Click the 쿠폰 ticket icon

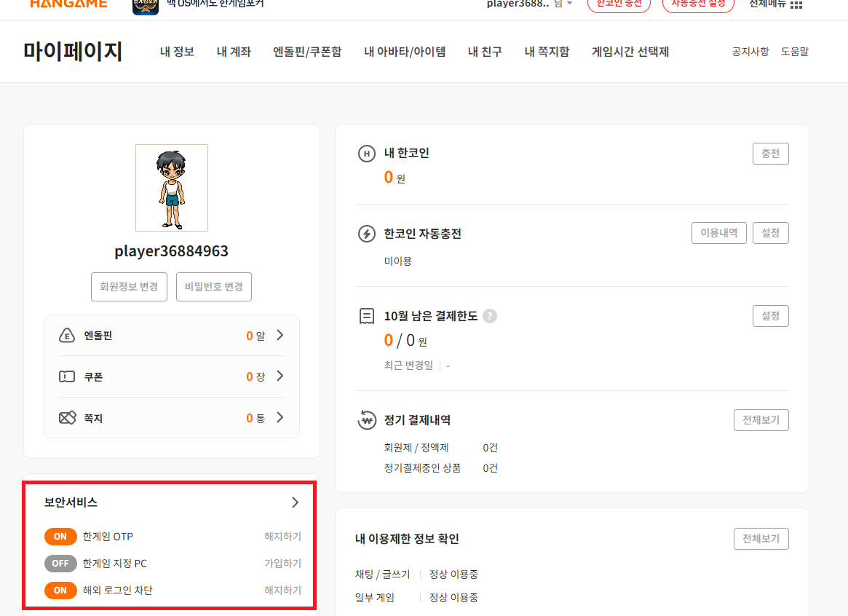tap(66, 376)
